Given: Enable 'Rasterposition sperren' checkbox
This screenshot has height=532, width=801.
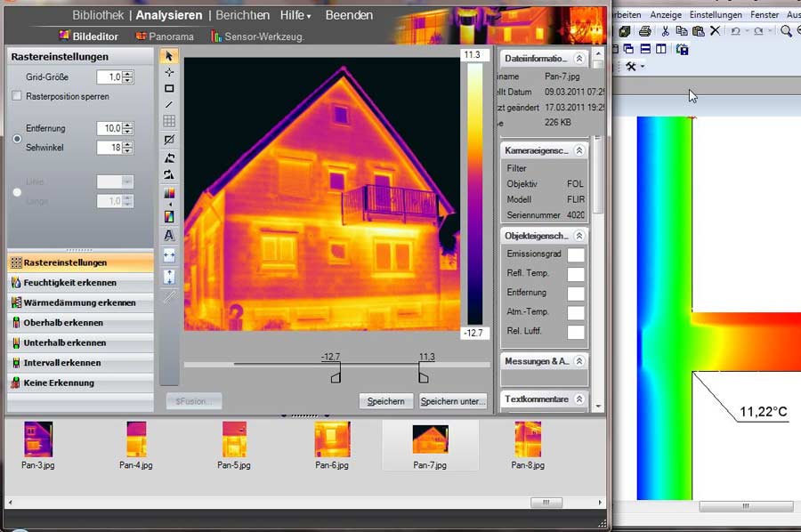Looking at the screenshot, I should coord(17,95).
